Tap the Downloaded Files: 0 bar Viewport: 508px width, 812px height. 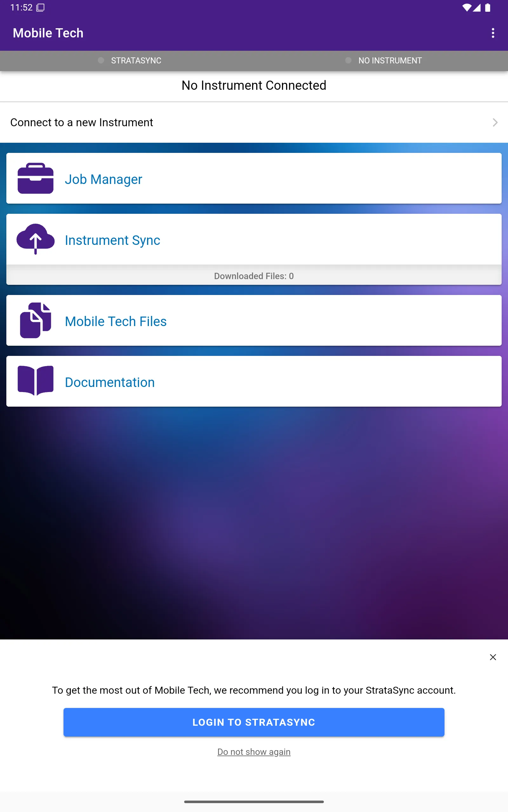point(254,275)
